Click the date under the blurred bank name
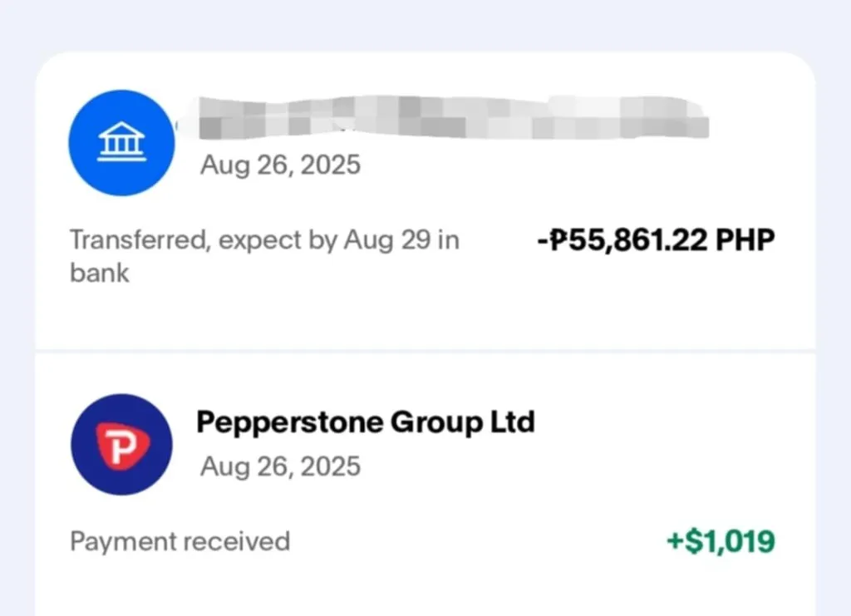Viewport: 851px width, 616px height. [280, 165]
